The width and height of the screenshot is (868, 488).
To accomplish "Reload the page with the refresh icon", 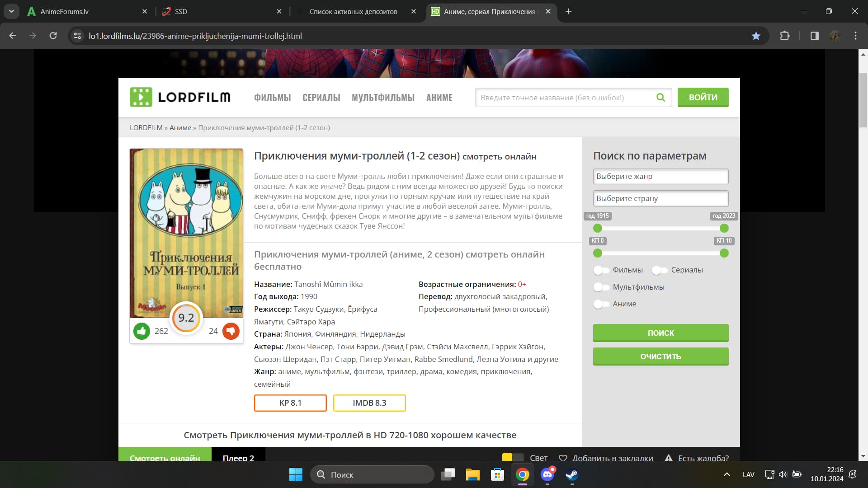I will pyautogui.click(x=53, y=36).
